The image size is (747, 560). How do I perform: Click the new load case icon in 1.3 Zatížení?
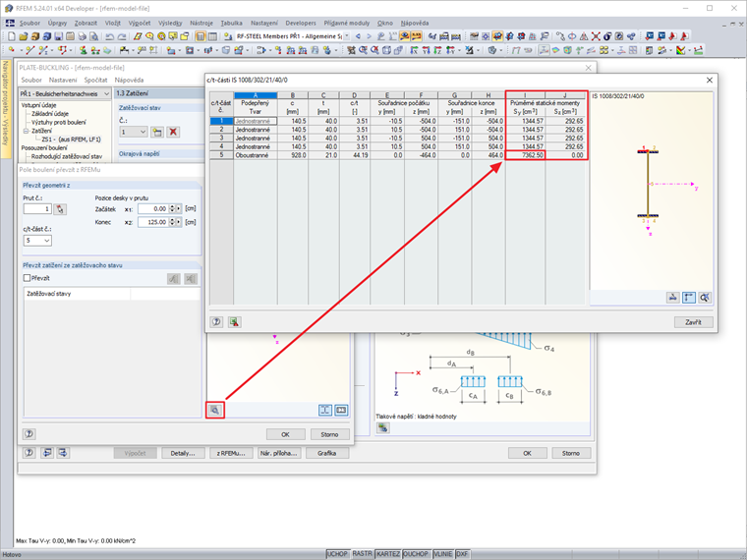coord(157,132)
